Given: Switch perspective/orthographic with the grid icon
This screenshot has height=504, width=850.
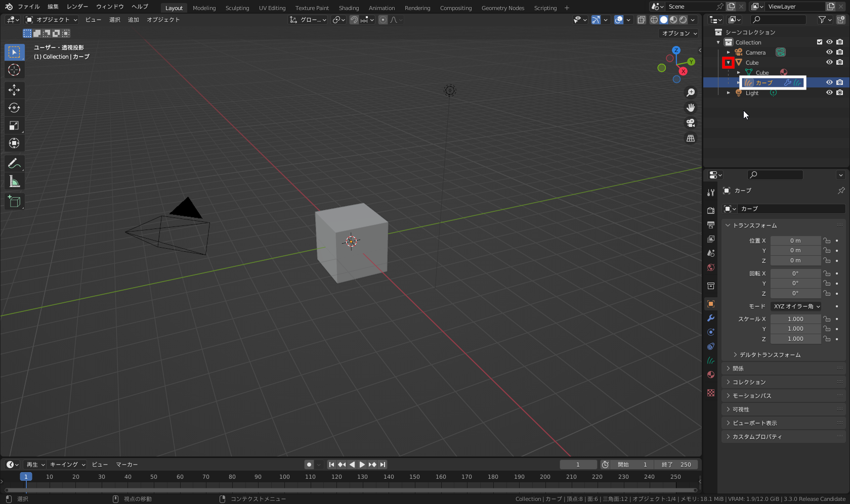Looking at the screenshot, I should coord(691,138).
